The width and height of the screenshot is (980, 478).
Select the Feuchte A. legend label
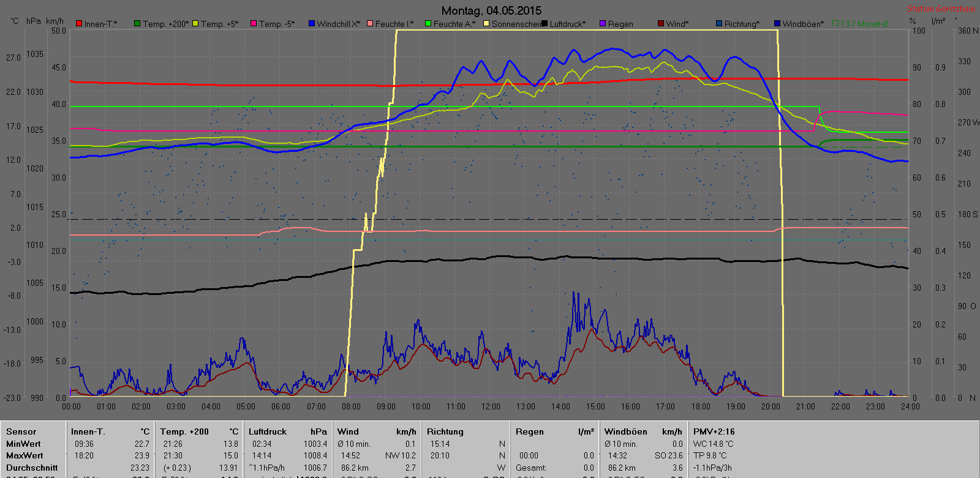point(454,24)
